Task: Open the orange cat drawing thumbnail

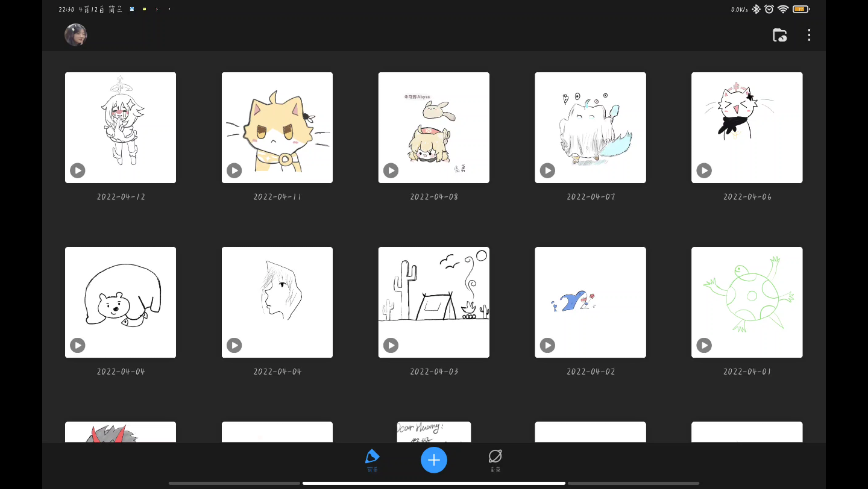Action: click(x=277, y=128)
